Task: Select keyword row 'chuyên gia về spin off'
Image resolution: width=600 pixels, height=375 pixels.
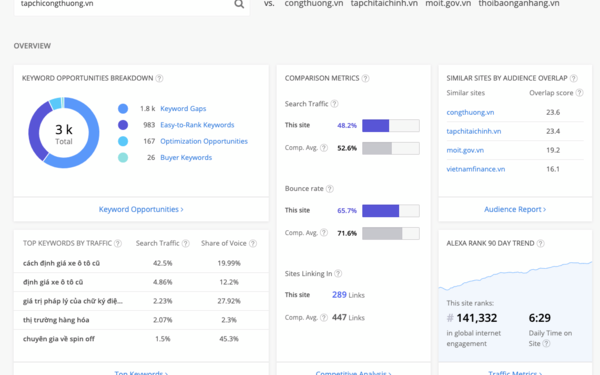Action: click(141, 339)
